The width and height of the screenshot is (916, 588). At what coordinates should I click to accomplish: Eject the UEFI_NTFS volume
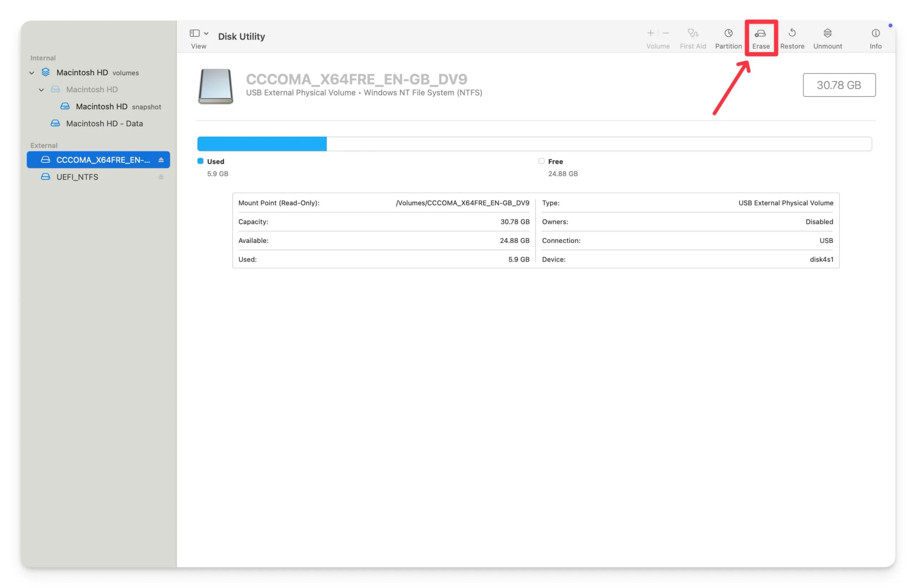tap(161, 177)
